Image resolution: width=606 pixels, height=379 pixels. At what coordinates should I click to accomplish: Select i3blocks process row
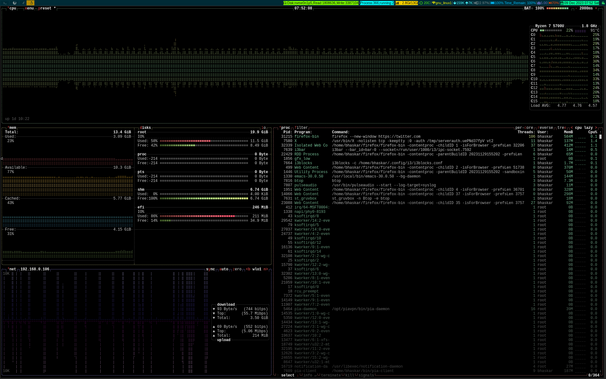tap(438, 163)
